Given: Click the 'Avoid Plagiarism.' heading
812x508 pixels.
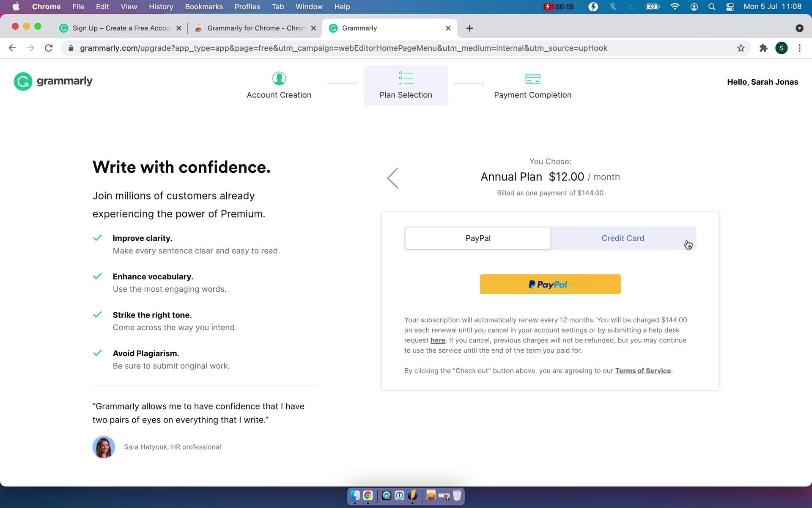Looking at the screenshot, I should (x=146, y=353).
